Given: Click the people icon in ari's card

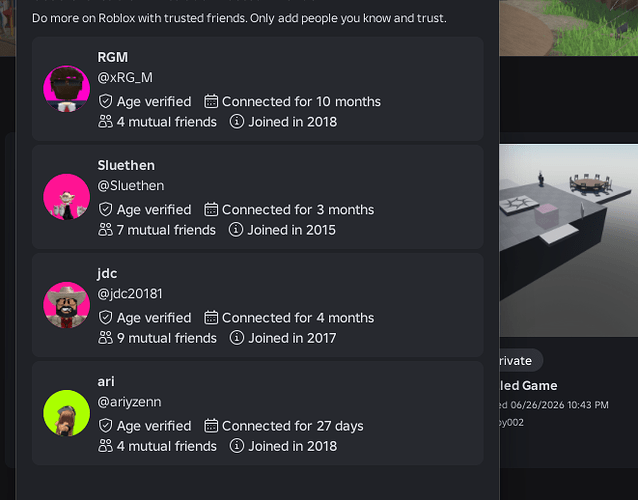Looking at the screenshot, I should [x=105, y=446].
